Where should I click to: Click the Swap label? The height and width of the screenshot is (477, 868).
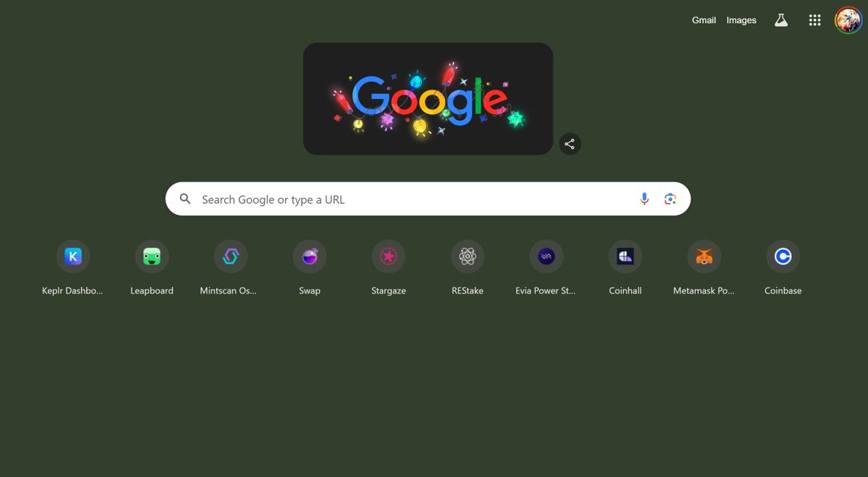[310, 291]
